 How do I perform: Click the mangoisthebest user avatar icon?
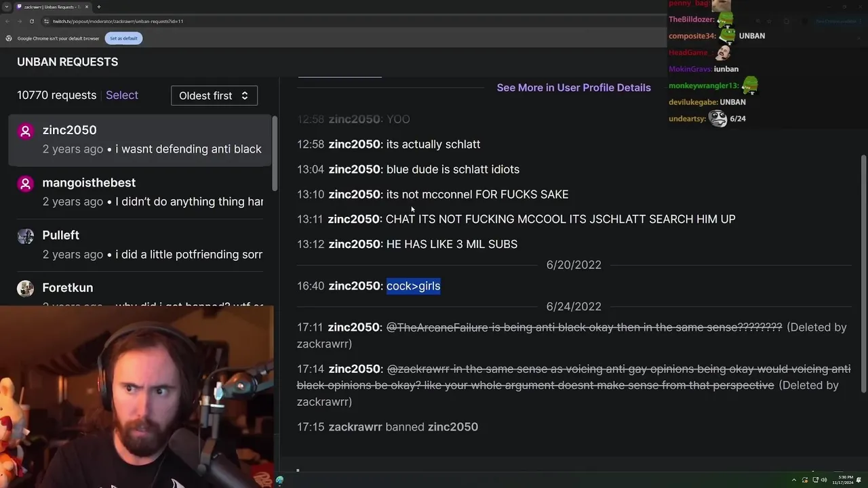(26, 184)
